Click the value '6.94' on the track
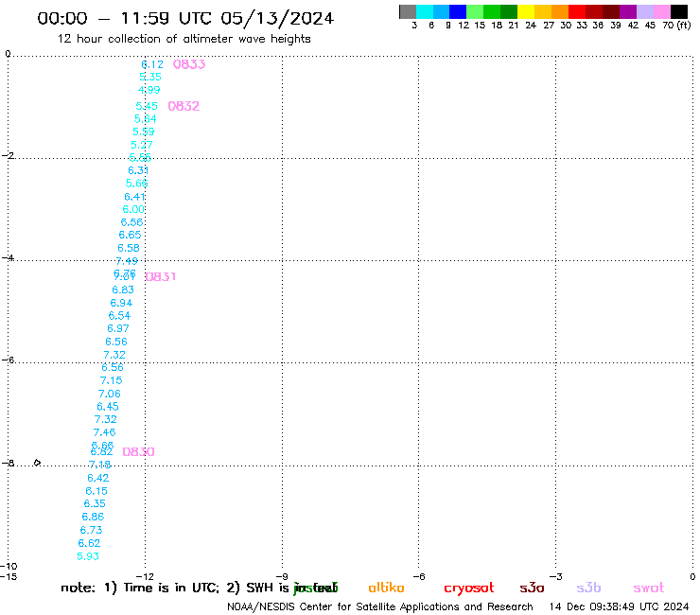The image size is (700, 615). click(x=121, y=304)
